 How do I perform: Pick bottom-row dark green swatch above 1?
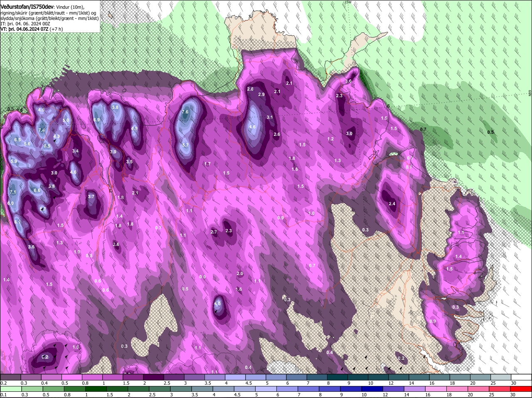[x=96, y=389]
